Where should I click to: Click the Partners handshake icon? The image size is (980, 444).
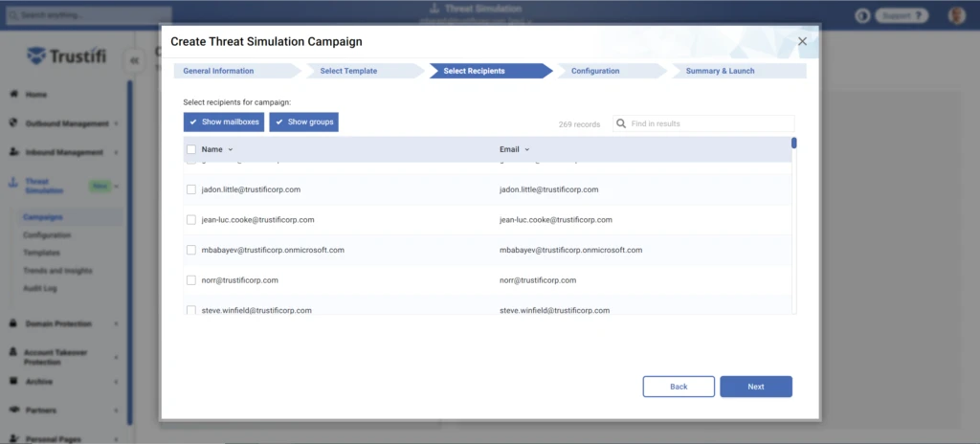pyautogui.click(x=13, y=410)
